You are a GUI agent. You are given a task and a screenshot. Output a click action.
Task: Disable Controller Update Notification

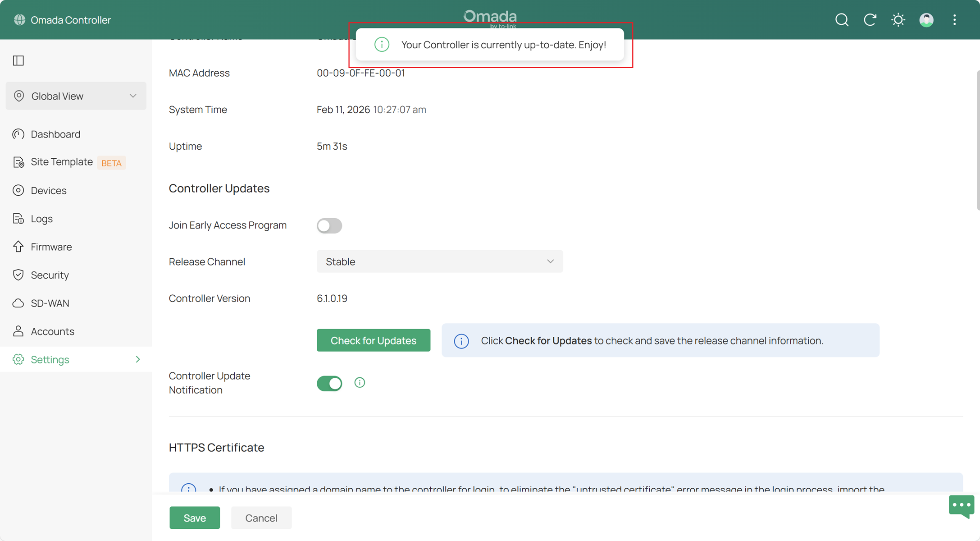click(x=329, y=383)
